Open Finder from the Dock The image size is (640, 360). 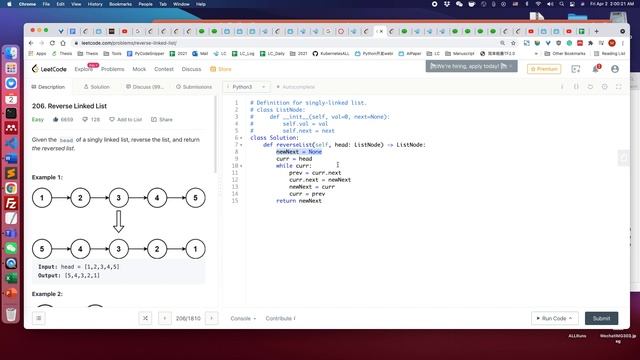tap(11, 53)
